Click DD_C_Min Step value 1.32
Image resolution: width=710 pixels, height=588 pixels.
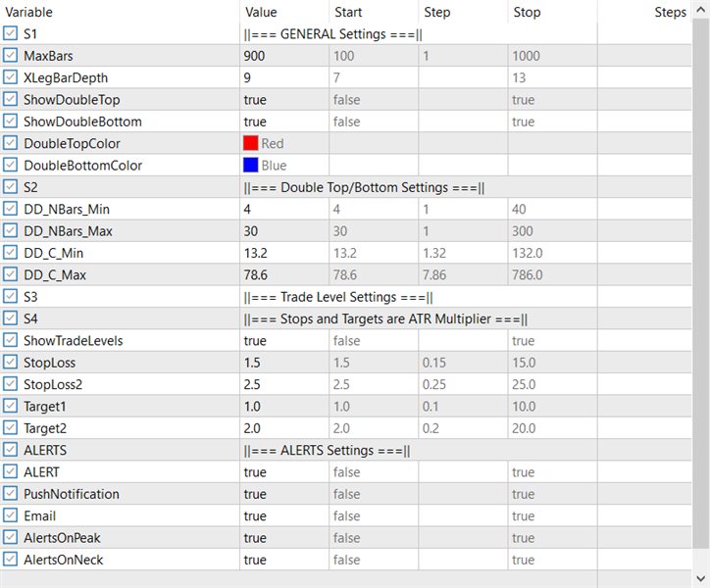click(434, 253)
